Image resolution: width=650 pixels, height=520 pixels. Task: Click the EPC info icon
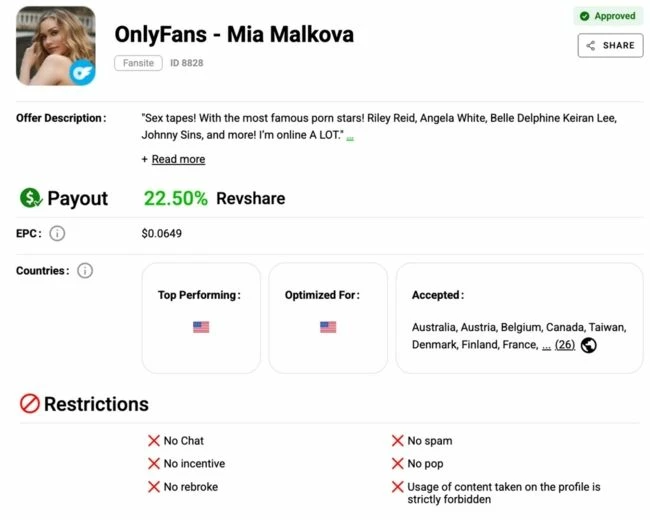point(57,233)
